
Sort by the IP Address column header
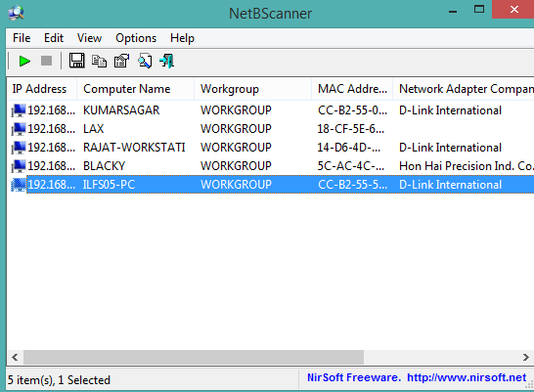click(42, 89)
